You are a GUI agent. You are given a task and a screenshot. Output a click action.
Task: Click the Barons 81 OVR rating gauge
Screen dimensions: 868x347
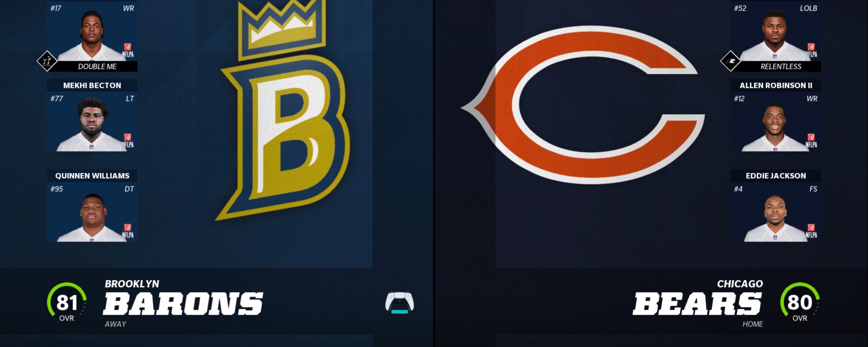coord(67,302)
